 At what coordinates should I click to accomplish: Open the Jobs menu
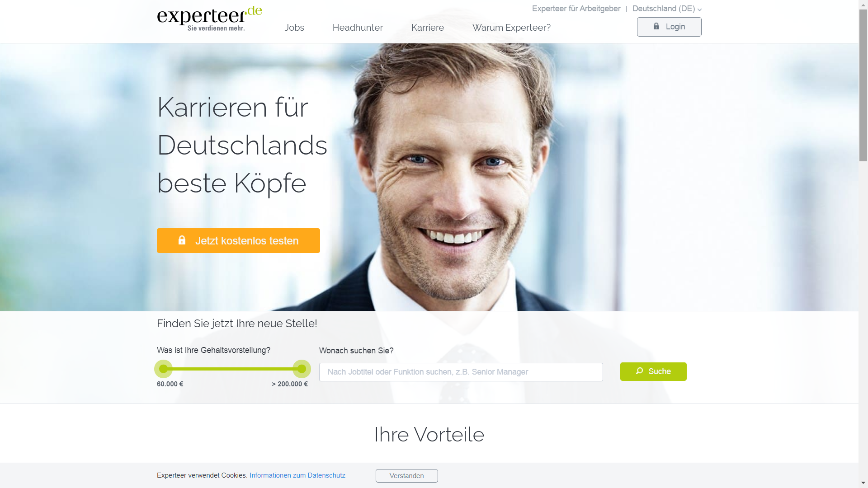[294, 28]
